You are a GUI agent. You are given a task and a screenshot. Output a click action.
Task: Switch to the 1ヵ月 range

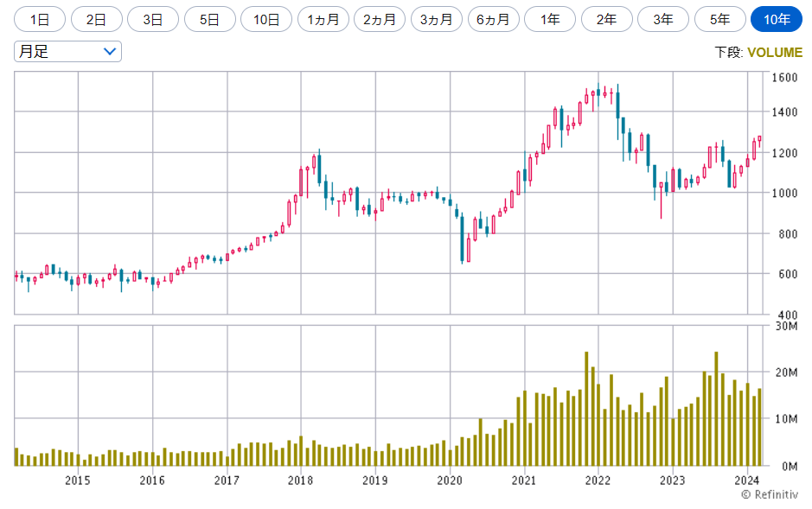[x=323, y=19]
